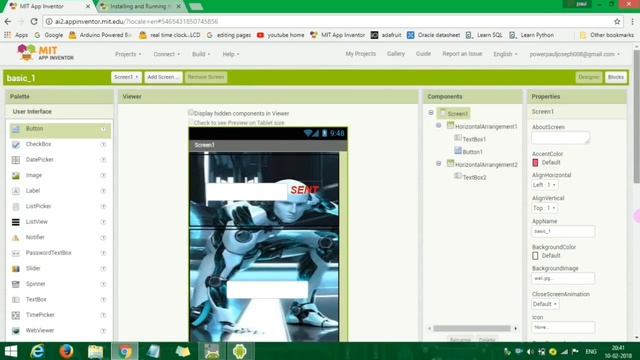Open Internet Explorer from the taskbar
This screenshot has height=360, width=640.
[37, 351]
